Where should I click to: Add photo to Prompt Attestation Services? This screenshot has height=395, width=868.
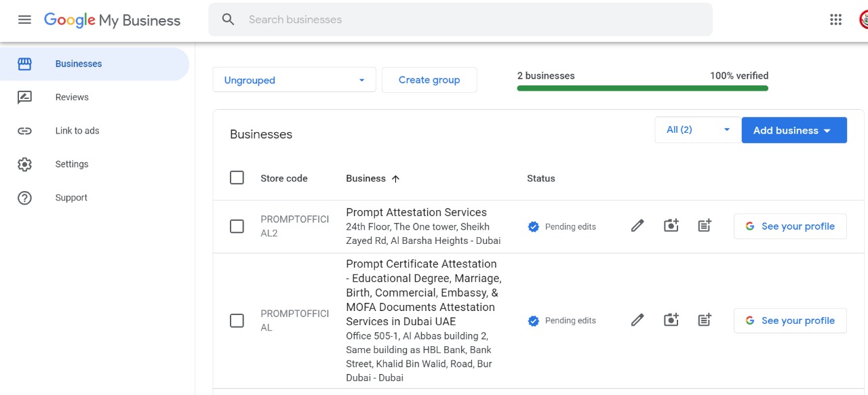point(671,226)
